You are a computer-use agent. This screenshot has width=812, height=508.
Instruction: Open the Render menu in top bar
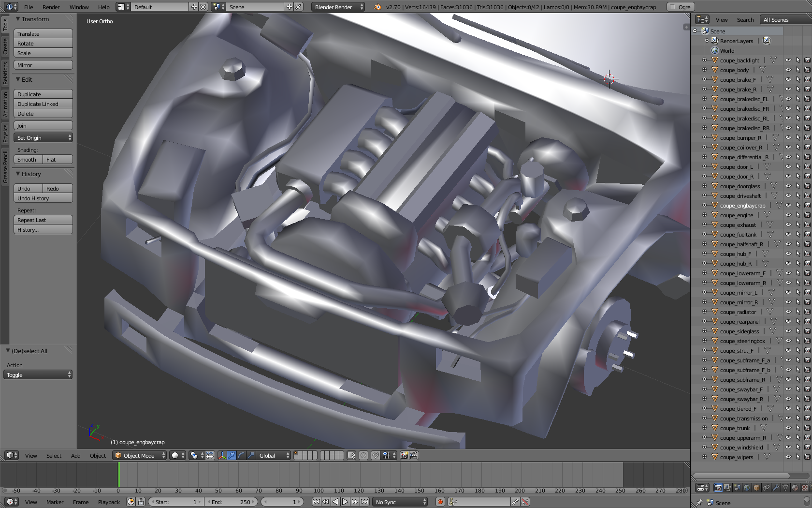point(51,7)
